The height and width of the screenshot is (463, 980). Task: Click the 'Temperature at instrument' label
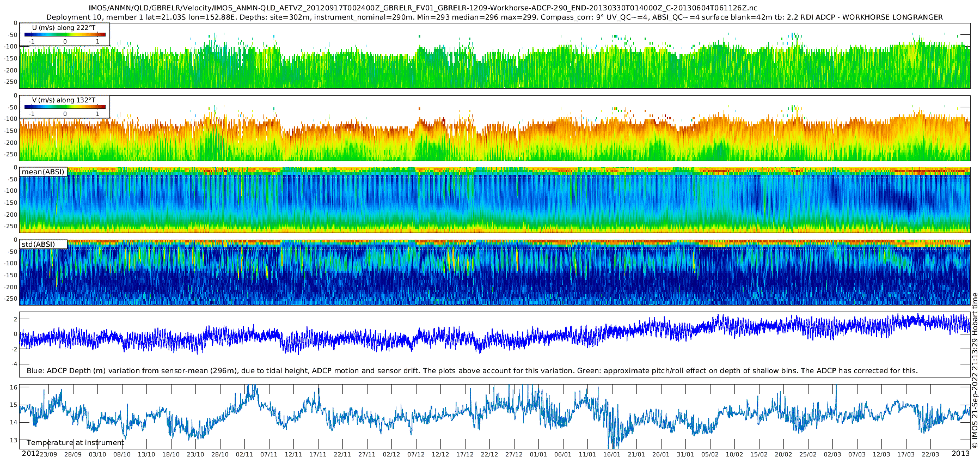(76, 442)
